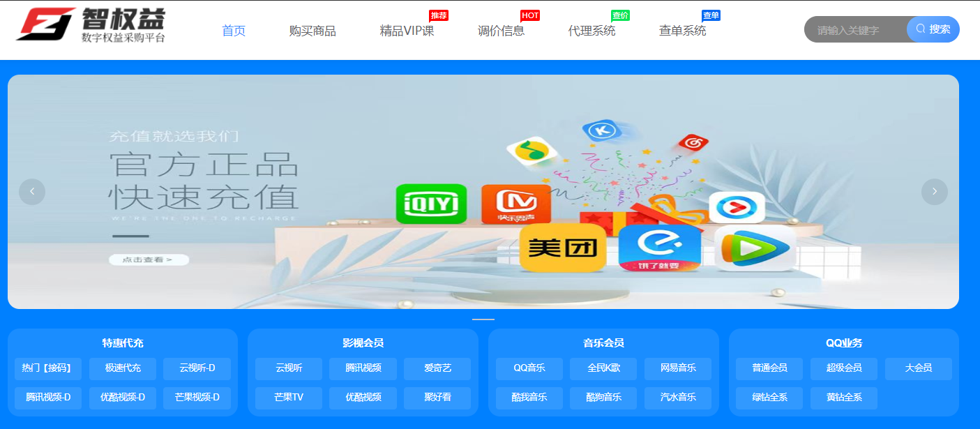Click the iQIYI green app icon
The width and height of the screenshot is (980, 429).
(430, 204)
